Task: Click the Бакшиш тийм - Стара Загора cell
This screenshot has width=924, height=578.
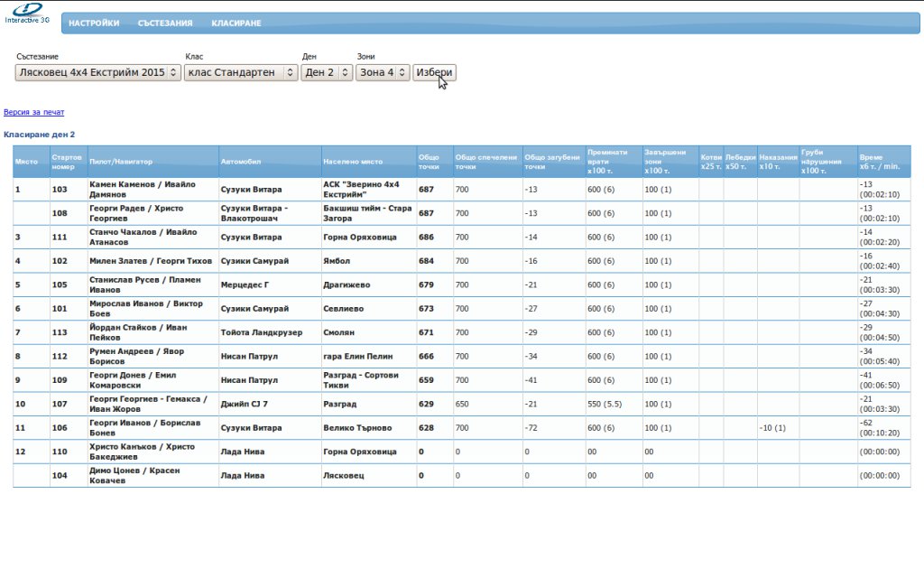Action: (x=367, y=213)
